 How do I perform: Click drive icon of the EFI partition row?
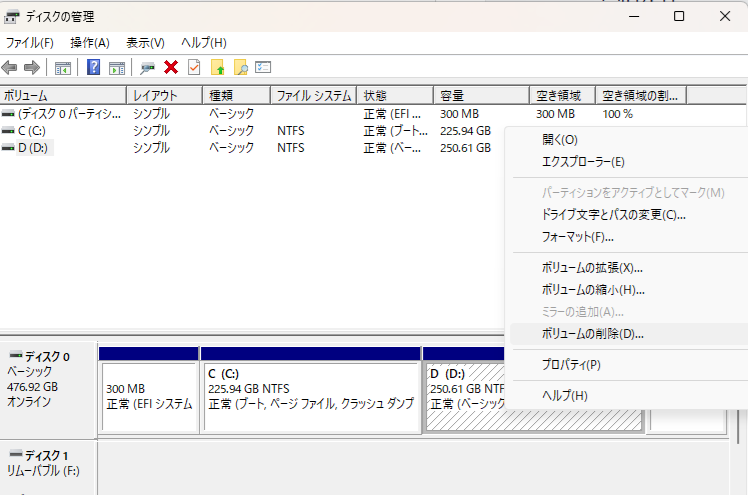[8, 114]
